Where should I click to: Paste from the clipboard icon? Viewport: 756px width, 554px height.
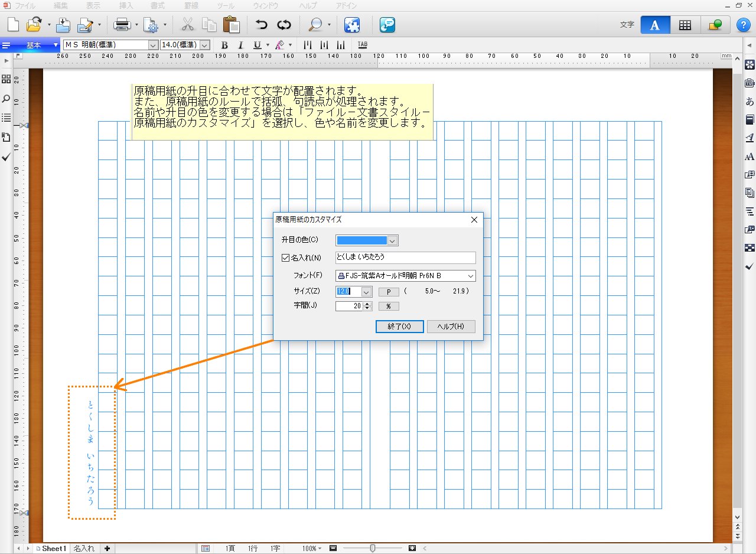231,25
